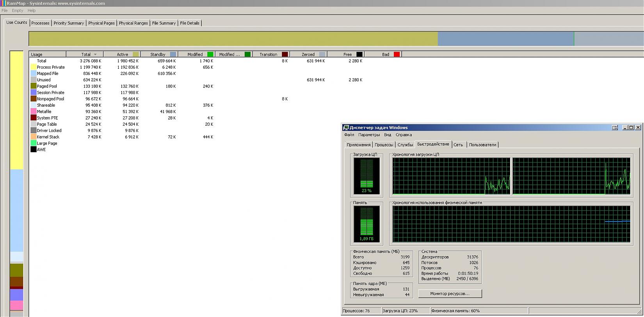
Task: Select the Paged Pool olive color icon
Action: point(34,86)
